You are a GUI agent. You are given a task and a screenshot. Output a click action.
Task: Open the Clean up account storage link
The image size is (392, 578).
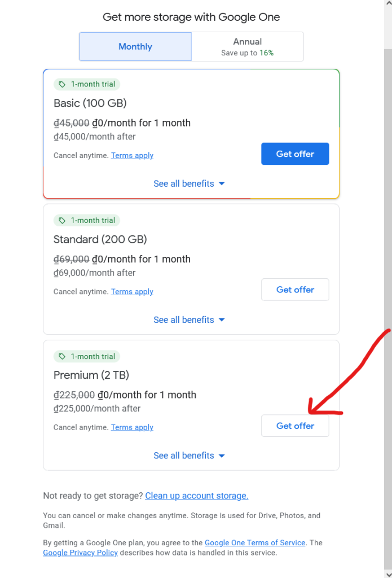click(x=196, y=496)
